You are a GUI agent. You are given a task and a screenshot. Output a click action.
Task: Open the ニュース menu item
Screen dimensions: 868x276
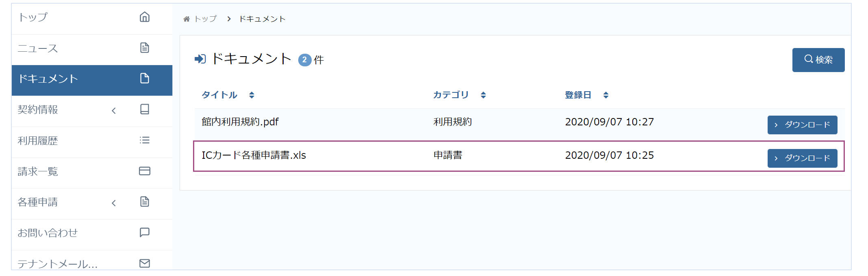(38, 49)
